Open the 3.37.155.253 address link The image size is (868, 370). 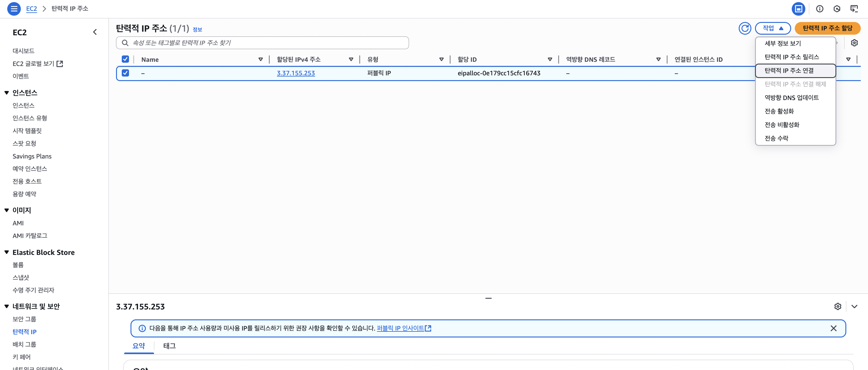(x=295, y=73)
